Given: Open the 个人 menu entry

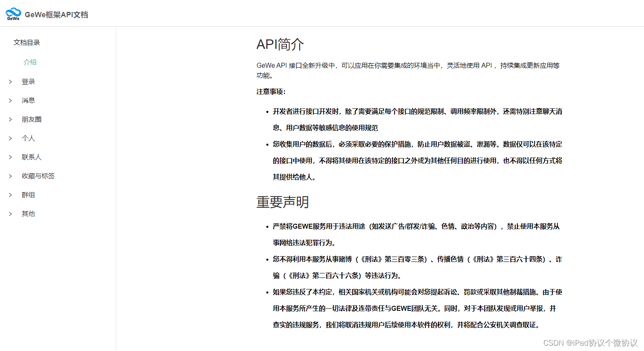Looking at the screenshot, I should coord(28,138).
